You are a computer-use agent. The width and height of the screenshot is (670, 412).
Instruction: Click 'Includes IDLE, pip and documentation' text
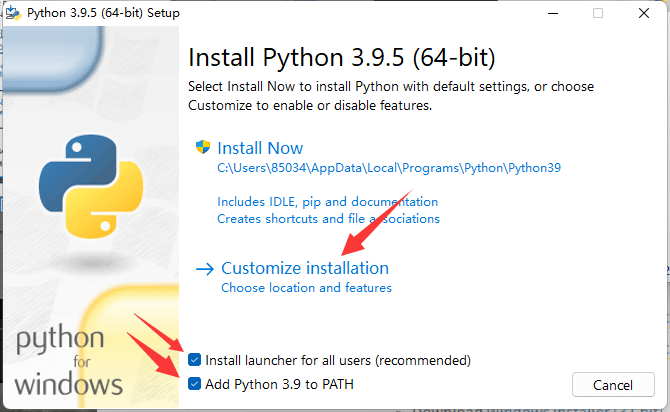[327, 201]
